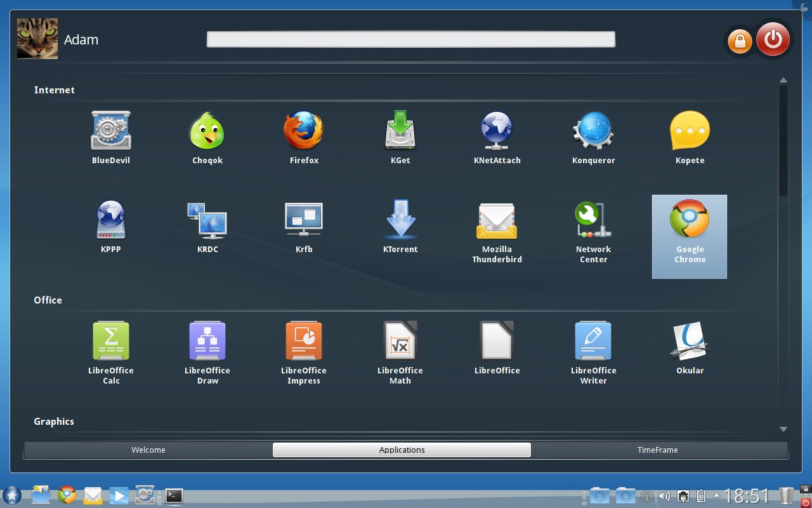
Task: Launch Firefox from the Internet section
Action: point(304,138)
